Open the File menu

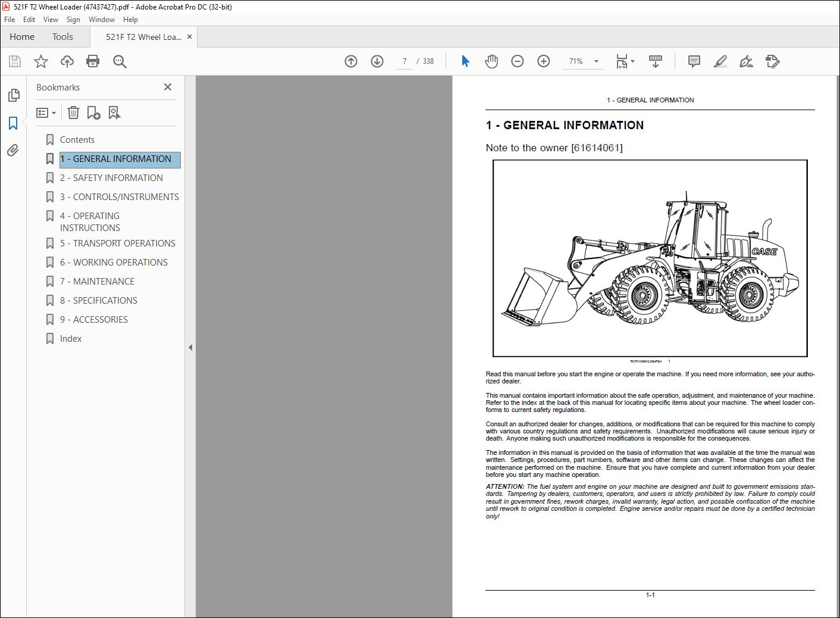coord(10,20)
